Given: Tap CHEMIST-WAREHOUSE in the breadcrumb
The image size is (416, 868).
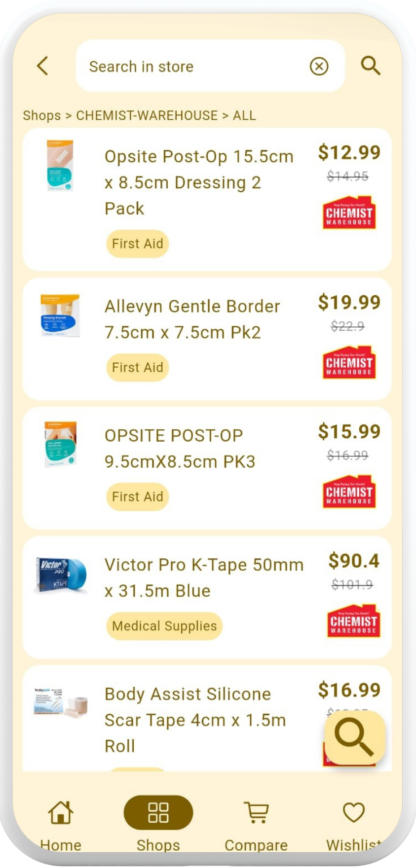Looking at the screenshot, I should (147, 115).
